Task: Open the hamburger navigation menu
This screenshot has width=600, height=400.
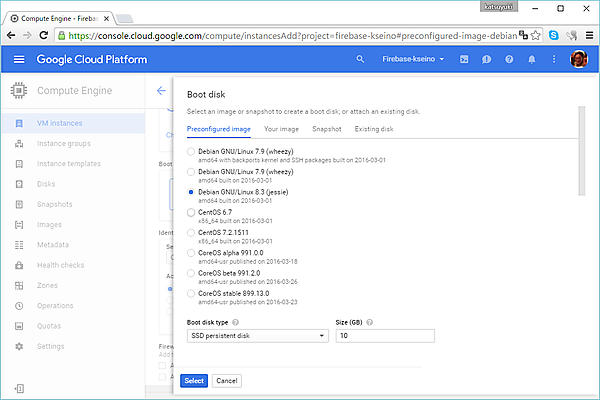Action: (18, 60)
